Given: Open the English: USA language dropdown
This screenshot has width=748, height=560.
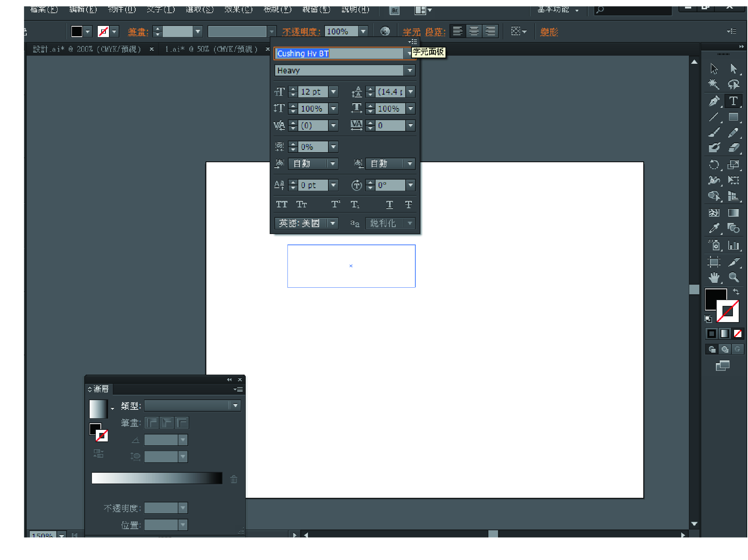Looking at the screenshot, I should (x=333, y=223).
